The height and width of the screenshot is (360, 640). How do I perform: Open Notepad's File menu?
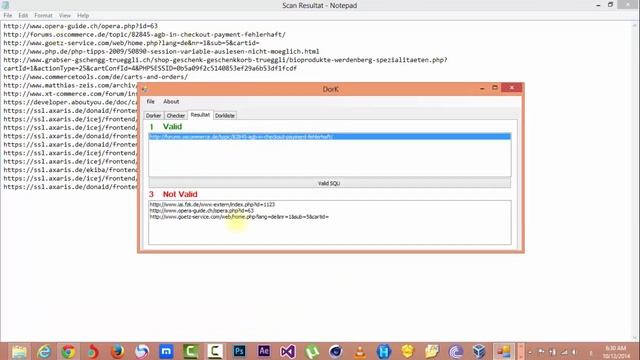point(8,16)
